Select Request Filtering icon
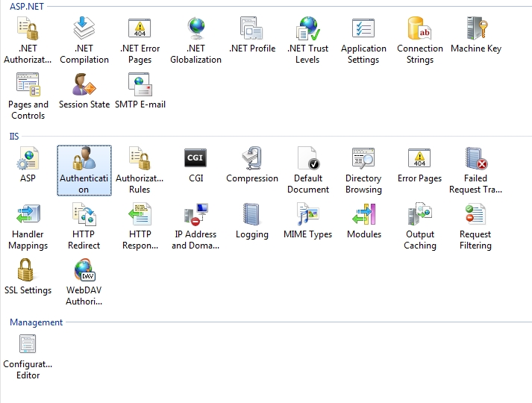This screenshot has width=532, height=403. [x=475, y=214]
